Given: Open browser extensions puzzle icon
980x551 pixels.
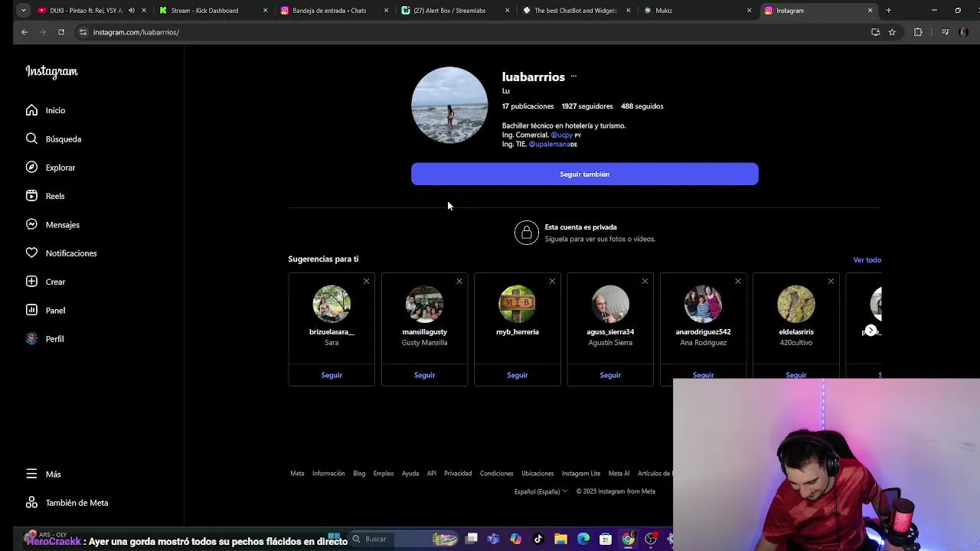Looking at the screenshot, I should (918, 32).
